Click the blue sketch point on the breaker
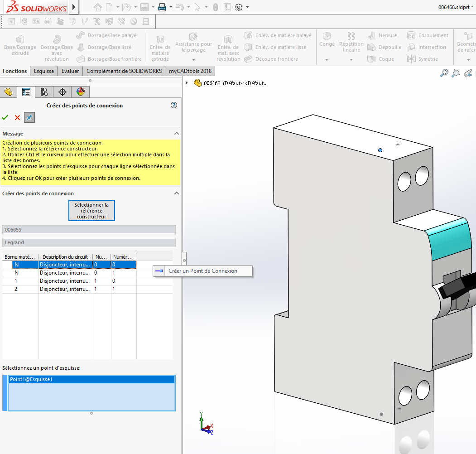Image resolution: width=476 pixels, height=454 pixels. tap(380, 150)
